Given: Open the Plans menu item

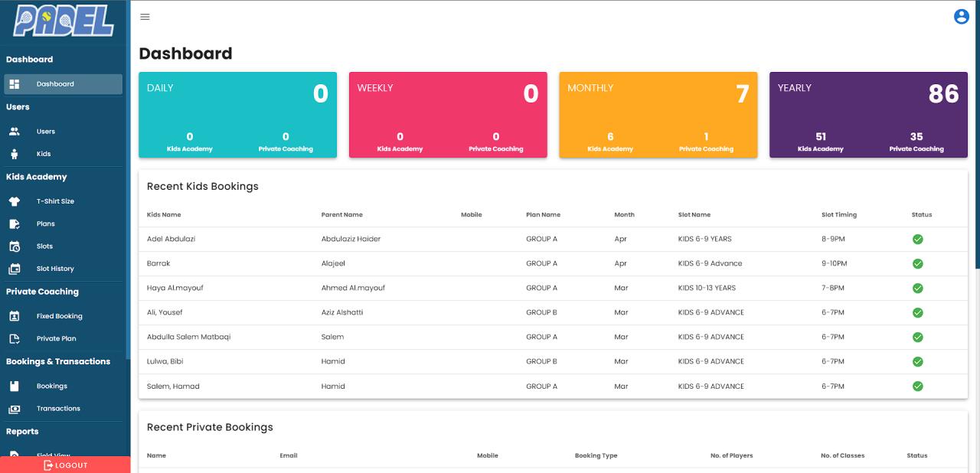Looking at the screenshot, I should pos(63,223).
